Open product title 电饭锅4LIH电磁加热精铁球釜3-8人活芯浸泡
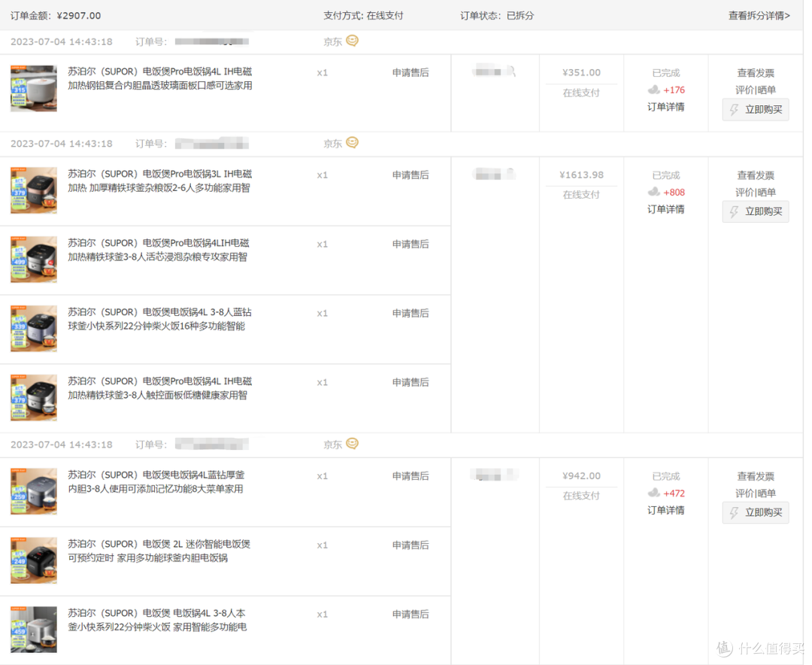The height and width of the screenshot is (665, 812). (x=159, y=250)
